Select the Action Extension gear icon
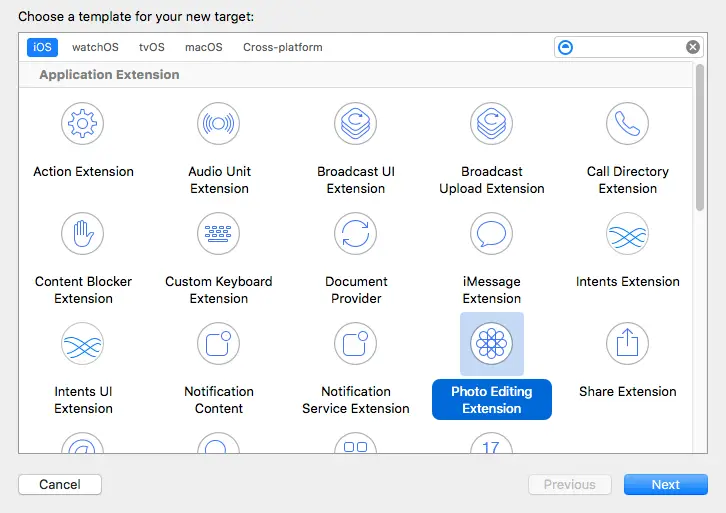 tap(83, 124)
